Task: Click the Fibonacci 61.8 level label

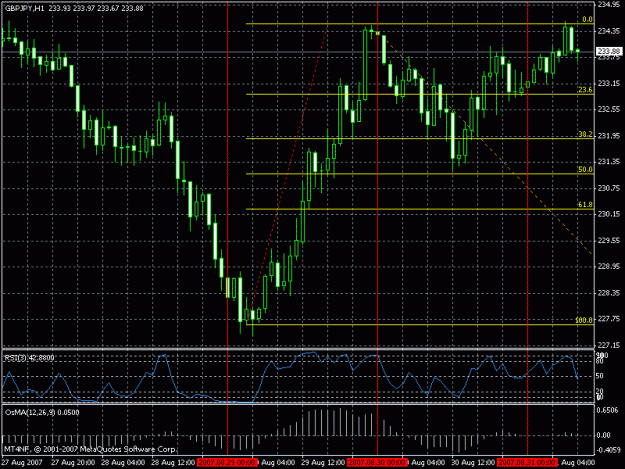Action: (585, 204)
